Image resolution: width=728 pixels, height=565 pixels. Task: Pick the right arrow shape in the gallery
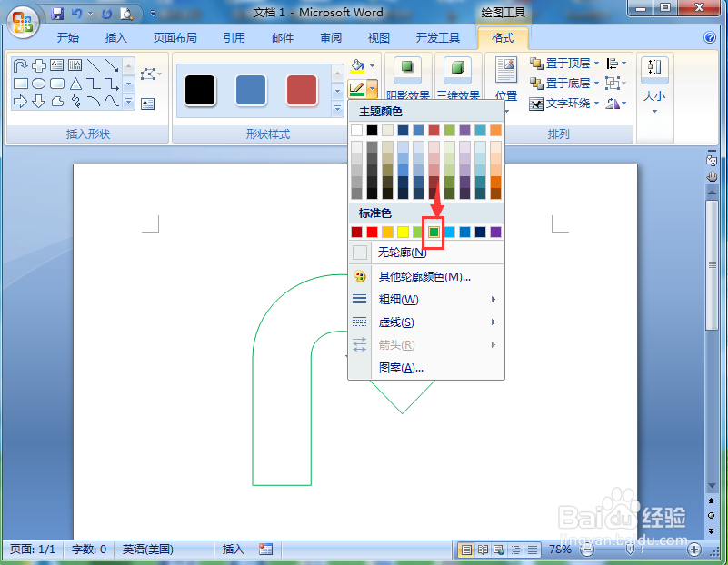20,101
